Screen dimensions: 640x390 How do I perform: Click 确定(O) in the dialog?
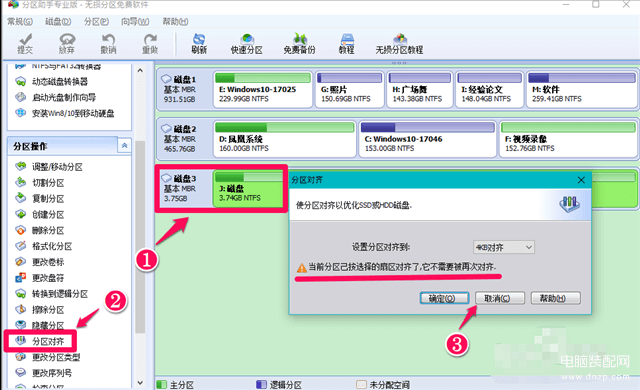coord(444,298)
